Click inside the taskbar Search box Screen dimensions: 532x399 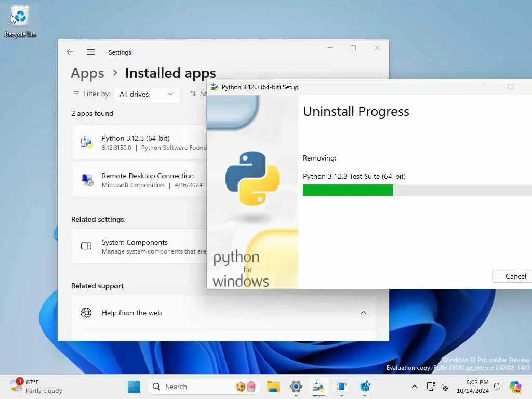pos(204,387)
